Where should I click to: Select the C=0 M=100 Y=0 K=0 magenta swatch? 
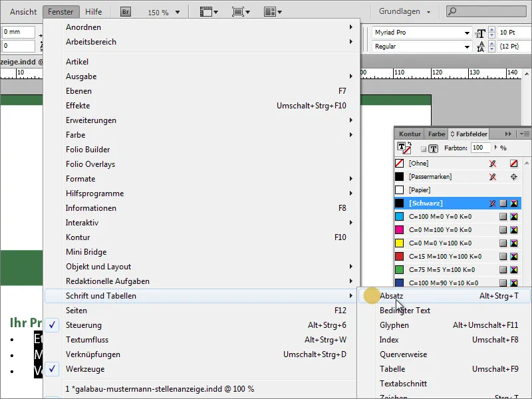(458, 230)
